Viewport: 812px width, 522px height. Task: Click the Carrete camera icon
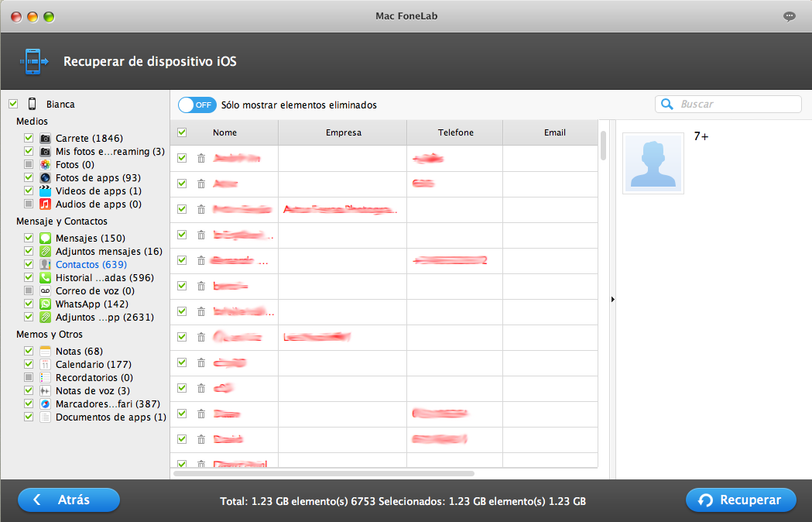[46, 139]
